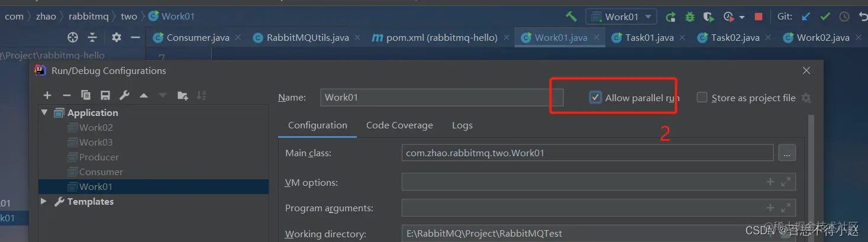Open Git history clock icon
The height and width of the screenshot is (242, 868).
[x=844, y=17]
